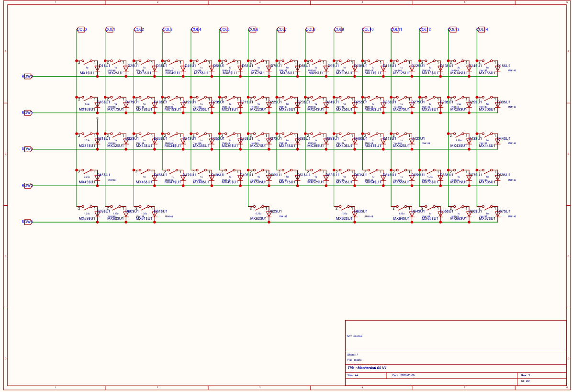Click the MX59$U1 switch reference text
The image size is (572, 392).
87,219
